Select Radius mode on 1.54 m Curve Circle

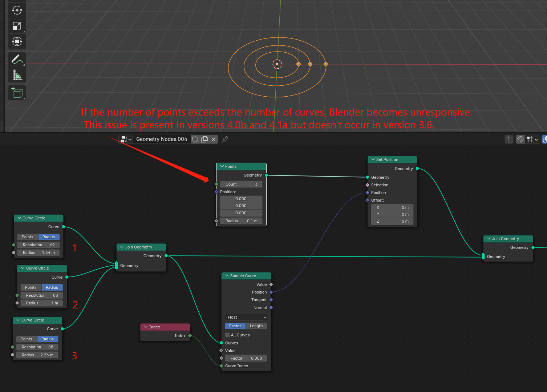pos(49,237)
